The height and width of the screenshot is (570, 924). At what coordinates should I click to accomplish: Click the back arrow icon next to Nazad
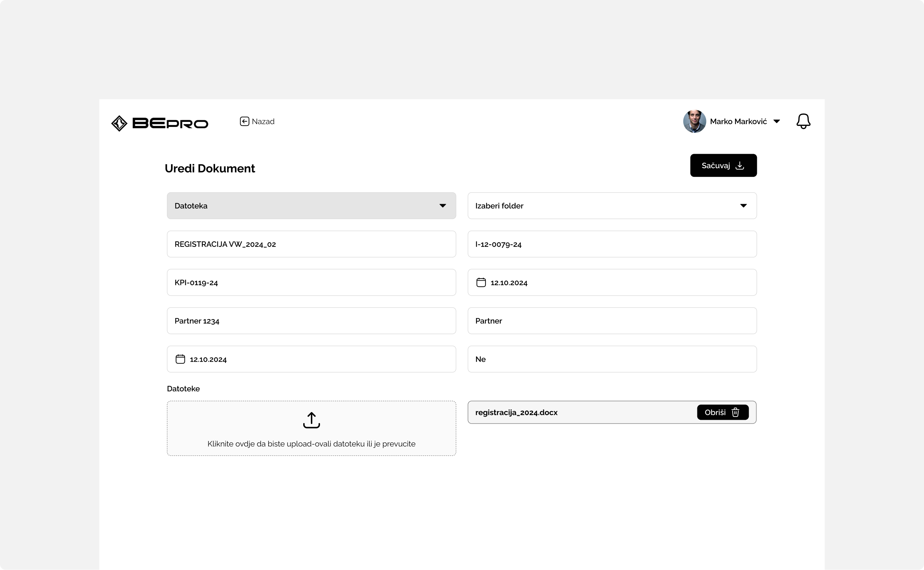(244, 121)
